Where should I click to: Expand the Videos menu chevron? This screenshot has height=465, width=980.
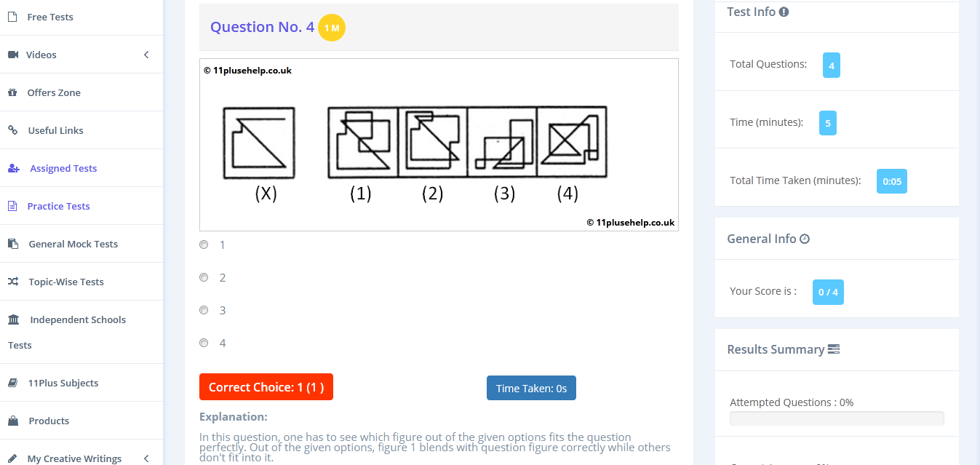click(x=146, y=55)
